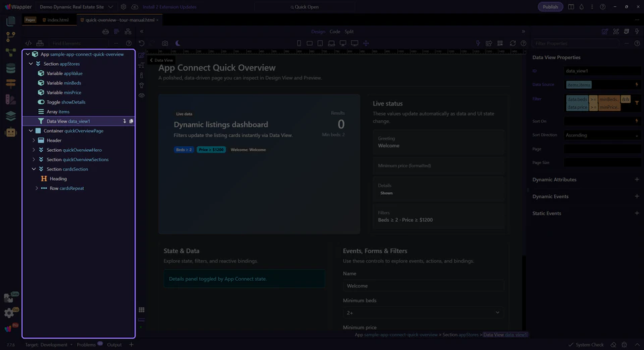Select Variable minPrice in the tree

pos(64,93)
